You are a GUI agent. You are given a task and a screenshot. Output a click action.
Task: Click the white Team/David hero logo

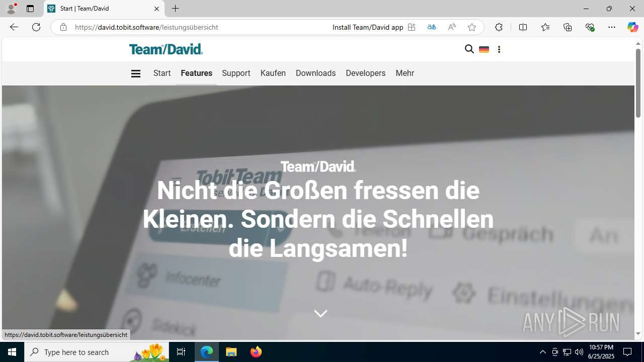click(318, 166)
